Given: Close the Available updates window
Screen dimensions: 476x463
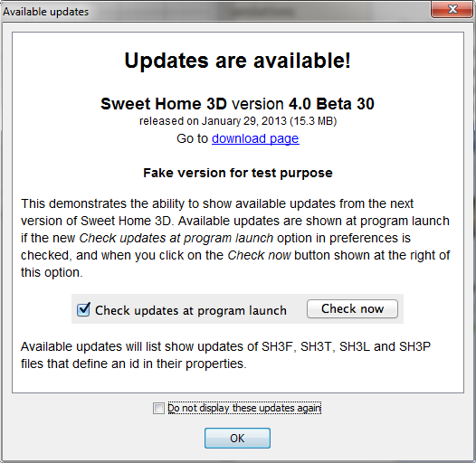Looking at the screenshot, I should click(452, 9).
